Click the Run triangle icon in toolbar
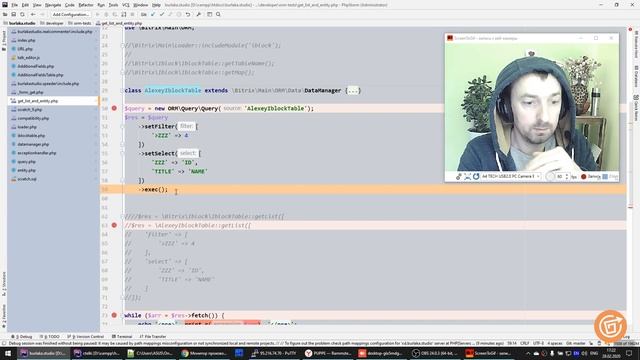 [98, 14]
